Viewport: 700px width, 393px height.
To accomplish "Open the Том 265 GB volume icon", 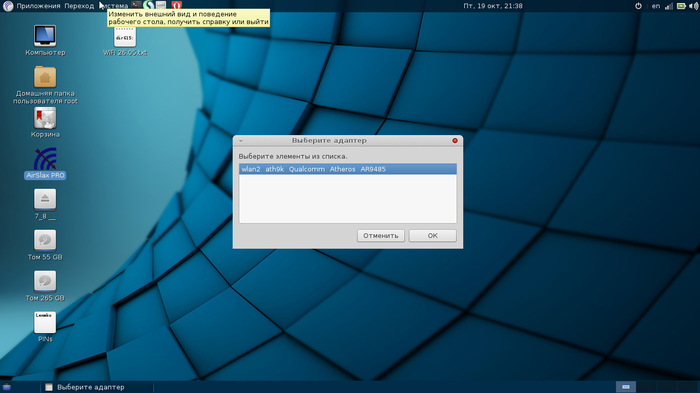I will tap(45, 282).
